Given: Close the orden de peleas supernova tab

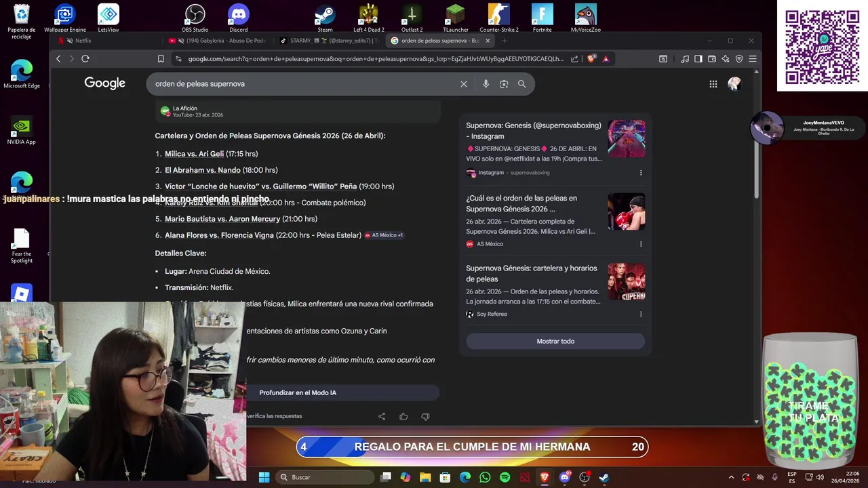Looking at the screenshot, I should [487, 41].
